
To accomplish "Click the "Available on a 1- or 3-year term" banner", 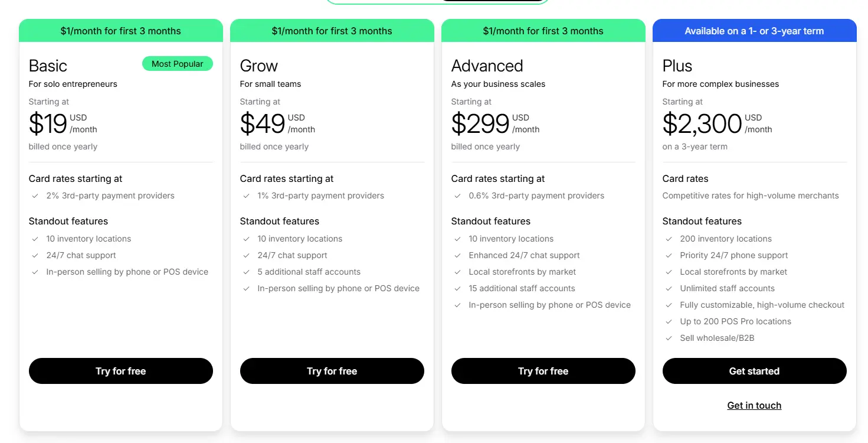I will click(754, 30).
